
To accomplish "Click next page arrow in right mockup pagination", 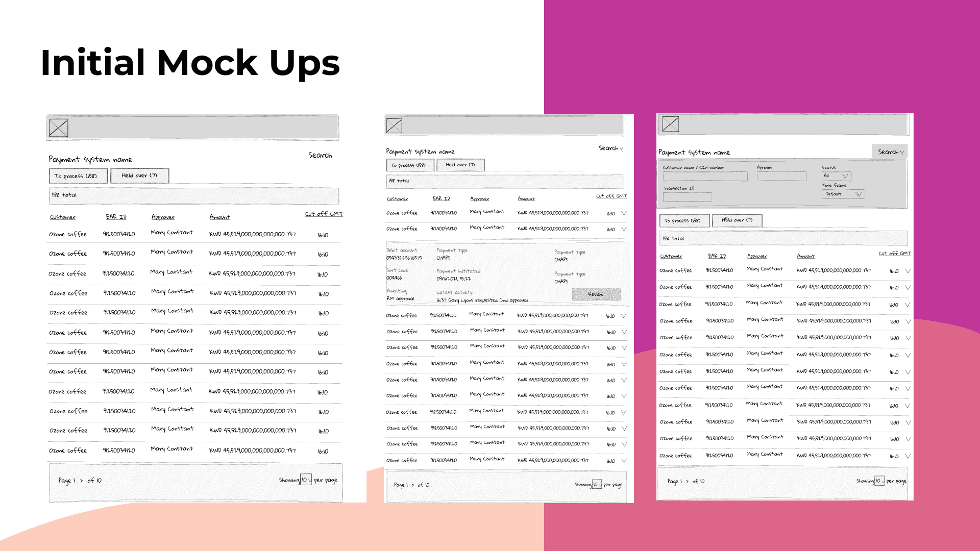I will (687, 481).
